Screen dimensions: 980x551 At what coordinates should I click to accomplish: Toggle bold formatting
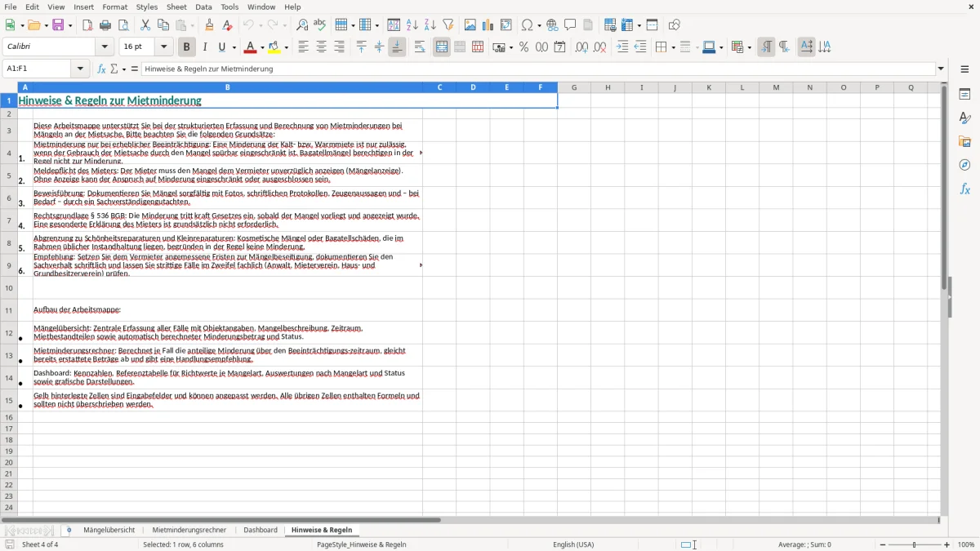pos(186,47)
